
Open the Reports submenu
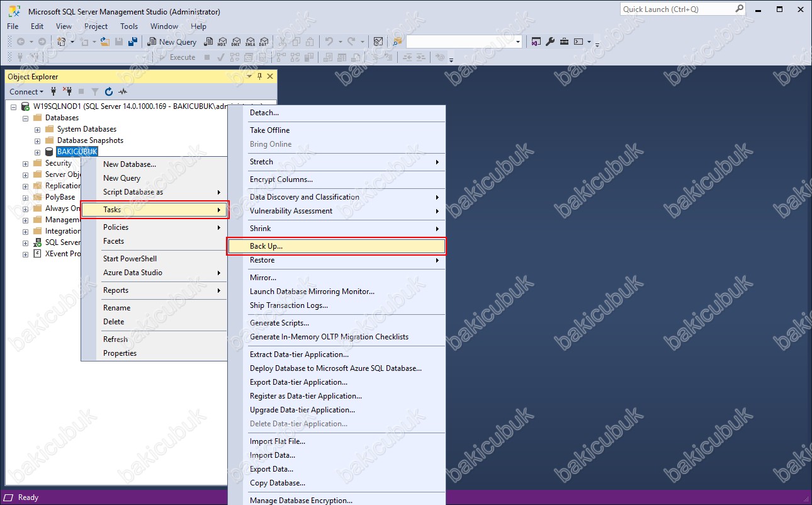tap(154, 290)
